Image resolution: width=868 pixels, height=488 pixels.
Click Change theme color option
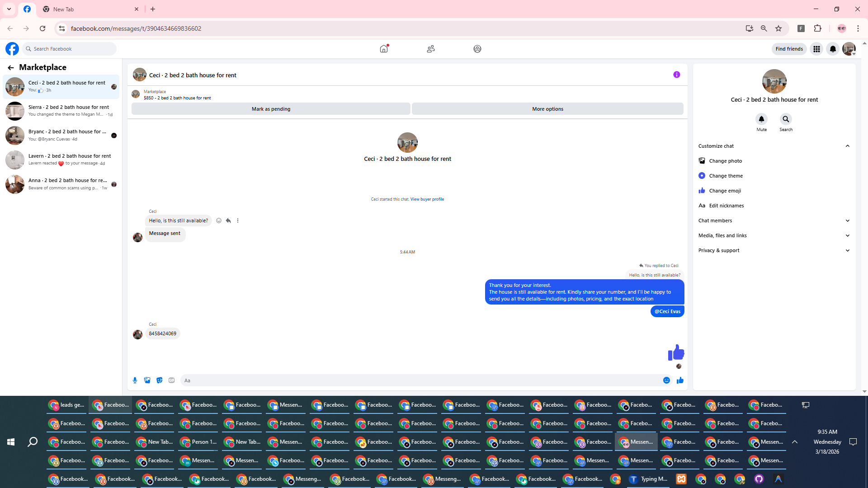click(x=726, y=176)
